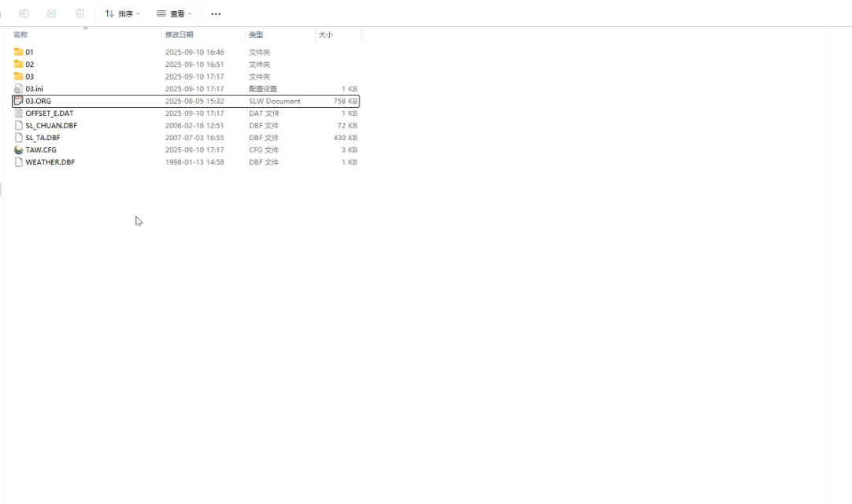
Task: Click the TAW.CFG file icon
Action: point(18,150)
